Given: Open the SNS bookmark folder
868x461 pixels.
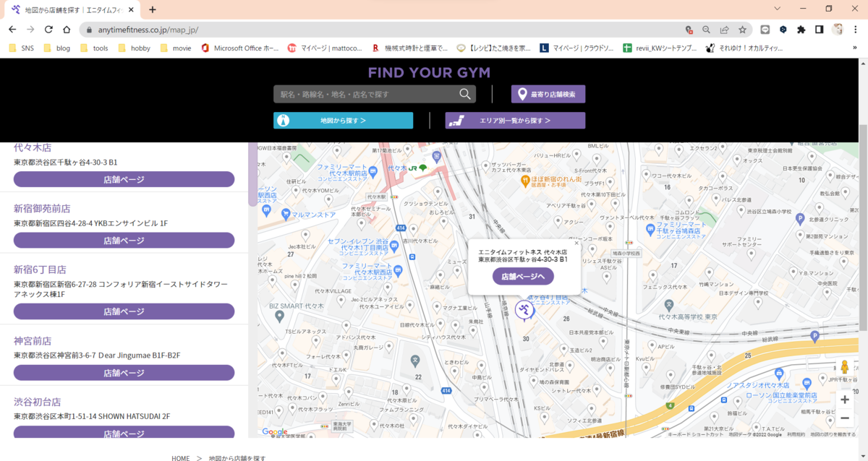Looking at the screenshot, I should coord(21,48).
